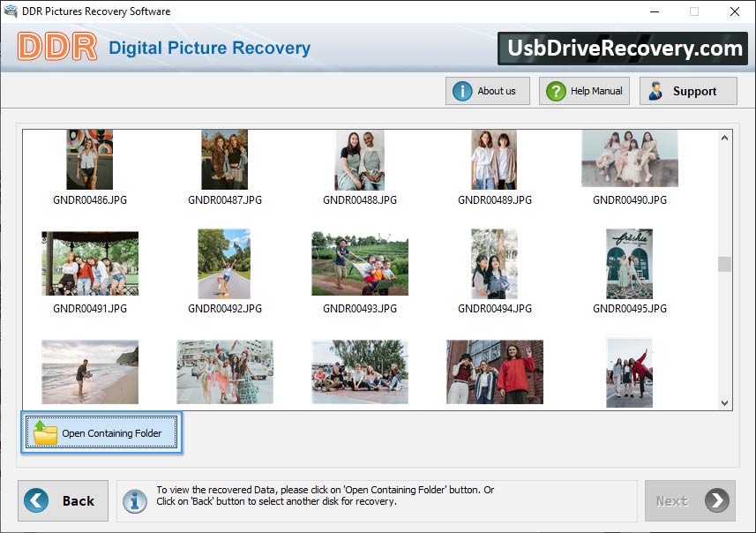Screen dimensions: 756x533
Task: Select thumbnail GNDR00492.JPG
Action: pos(224,264)
